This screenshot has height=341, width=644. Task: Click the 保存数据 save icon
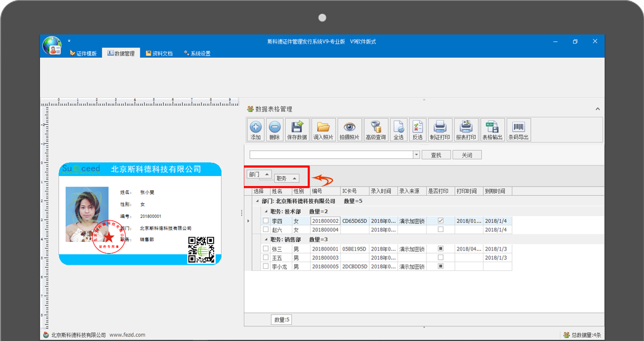(297, 127)
